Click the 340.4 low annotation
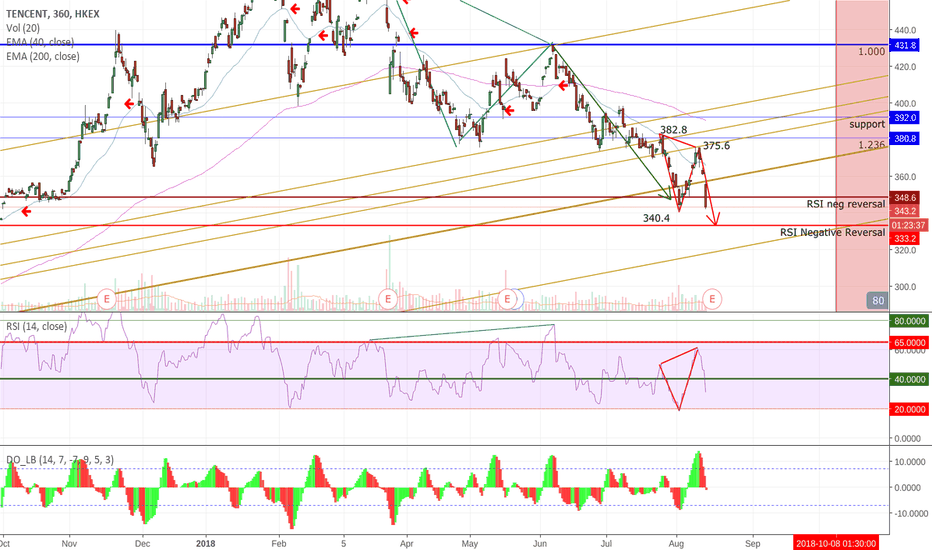This screenshot has width=932, height=550. coord(656,218)
